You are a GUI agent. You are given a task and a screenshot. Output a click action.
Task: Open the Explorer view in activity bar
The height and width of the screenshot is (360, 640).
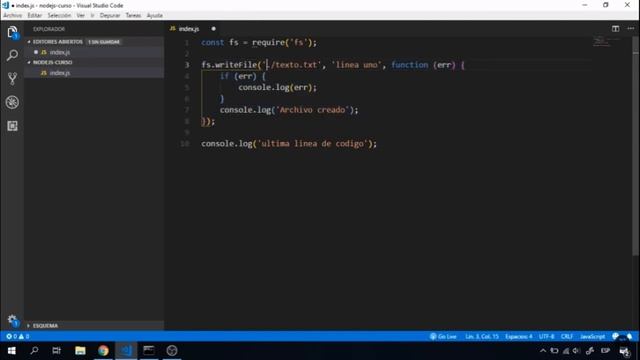coord(12,32)
